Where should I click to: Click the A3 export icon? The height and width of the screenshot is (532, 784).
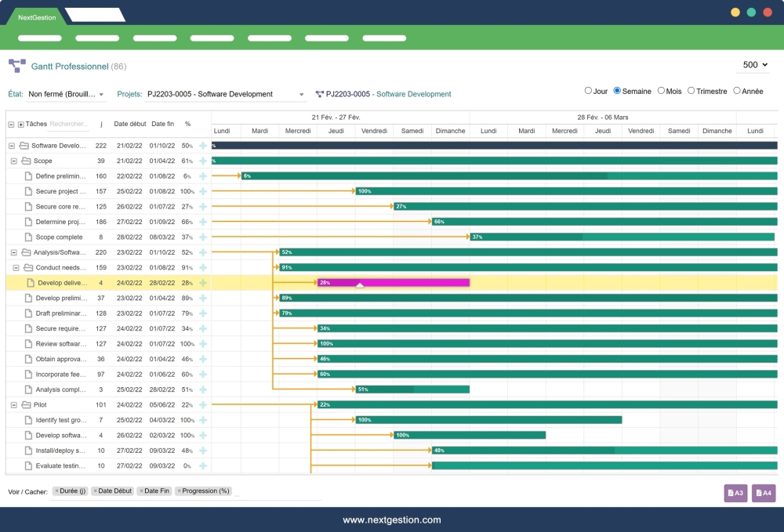[x=734, y=493]
